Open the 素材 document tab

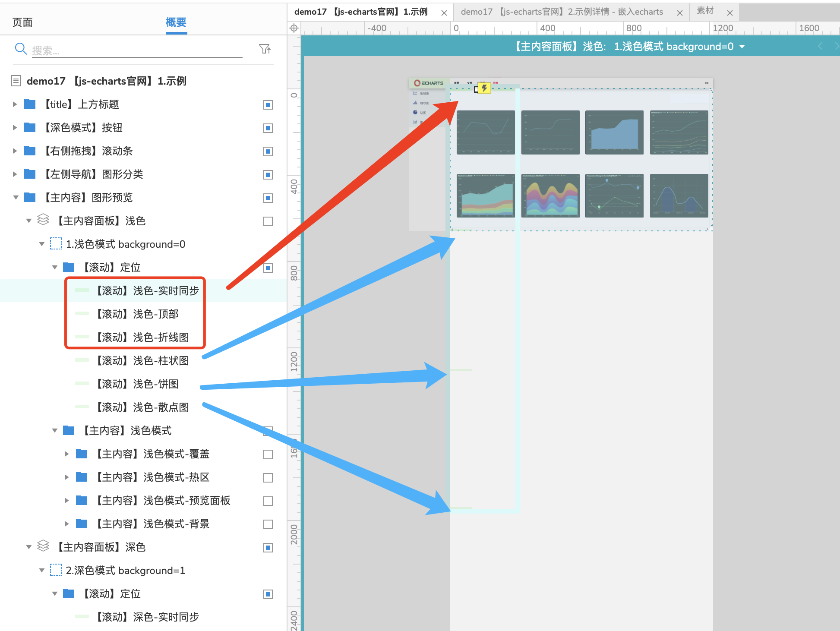pos(705,10)
